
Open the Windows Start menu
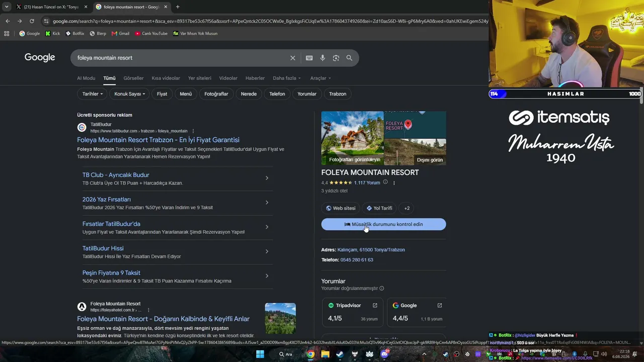point(260,354)
